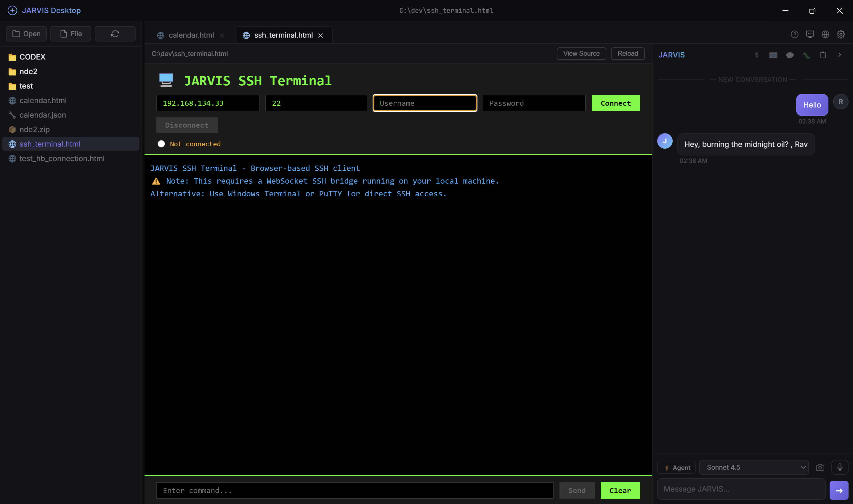The width and height of the screenshot is (853, 504).
Task: Click the globe icon in top toolbar
Action: (x=825, y=34)
